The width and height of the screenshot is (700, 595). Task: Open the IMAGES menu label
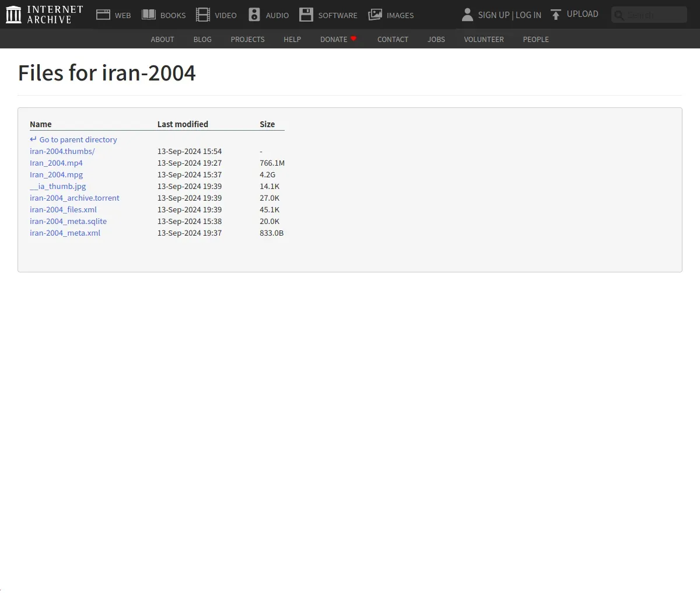click(400, 16)
